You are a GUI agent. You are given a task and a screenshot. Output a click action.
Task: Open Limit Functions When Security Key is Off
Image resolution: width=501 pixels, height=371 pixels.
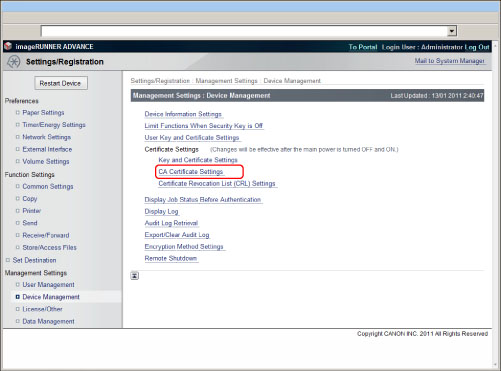click(204, 126)
